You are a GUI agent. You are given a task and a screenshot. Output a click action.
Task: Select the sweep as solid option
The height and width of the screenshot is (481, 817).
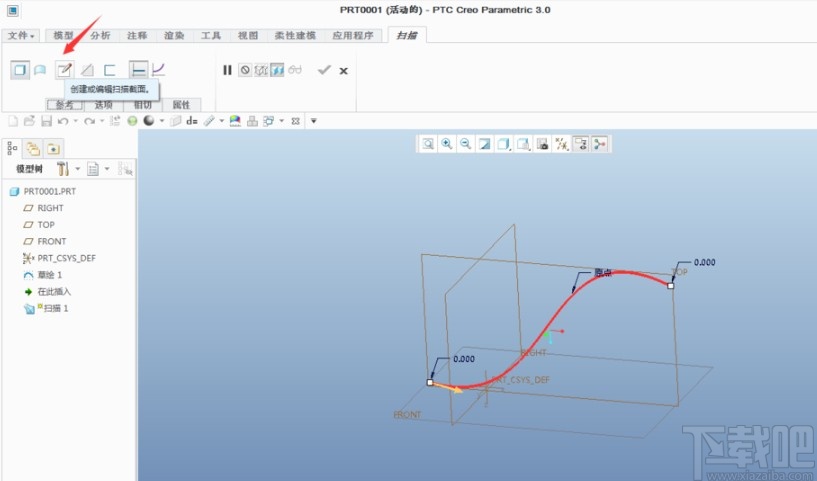point(20,70)
